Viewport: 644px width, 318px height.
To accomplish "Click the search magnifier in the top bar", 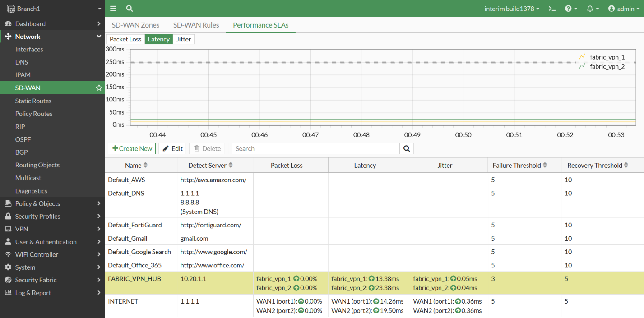I will [x=129, y=8].
